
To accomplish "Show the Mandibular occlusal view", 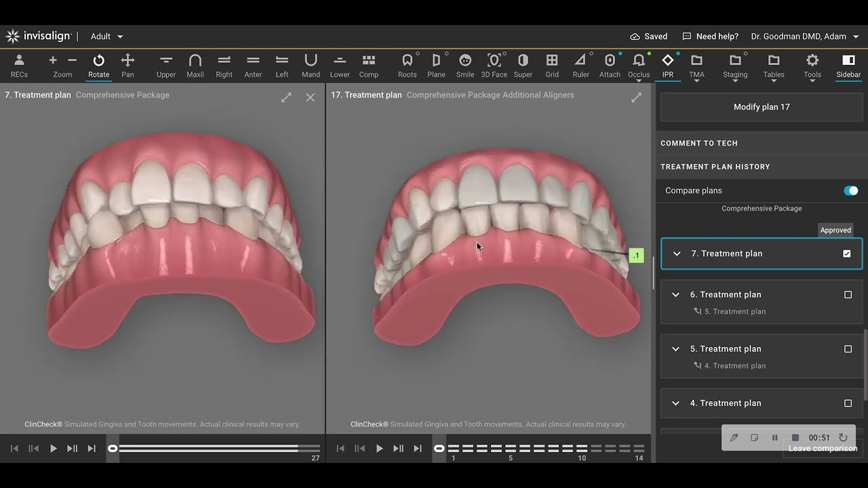I will pos(311,66).
